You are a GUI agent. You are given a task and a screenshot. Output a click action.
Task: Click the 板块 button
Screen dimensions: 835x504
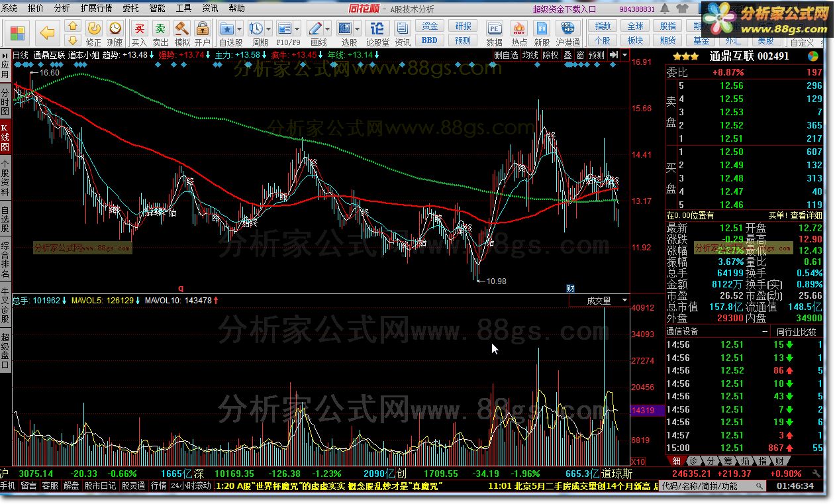(x=636, y=40)
